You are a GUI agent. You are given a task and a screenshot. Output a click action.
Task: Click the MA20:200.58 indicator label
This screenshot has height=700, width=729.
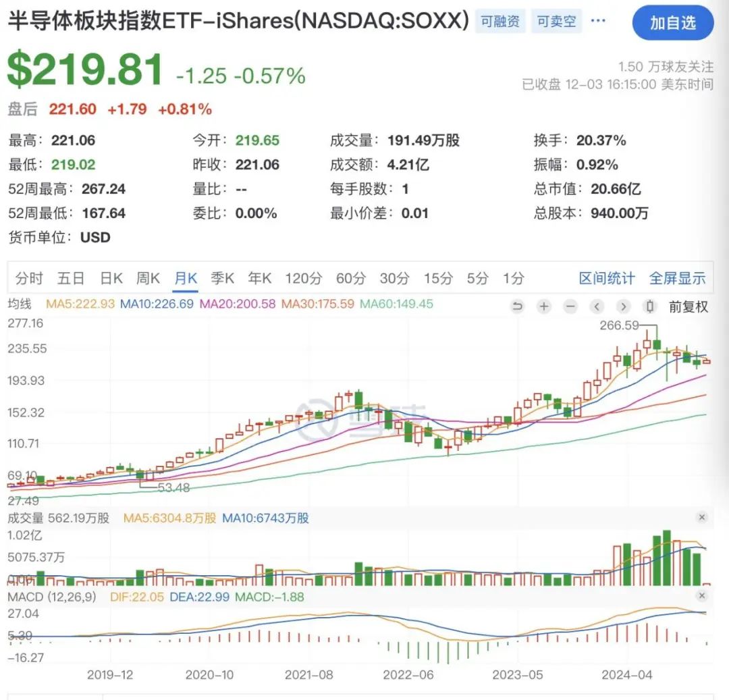(x=238, y=304)
